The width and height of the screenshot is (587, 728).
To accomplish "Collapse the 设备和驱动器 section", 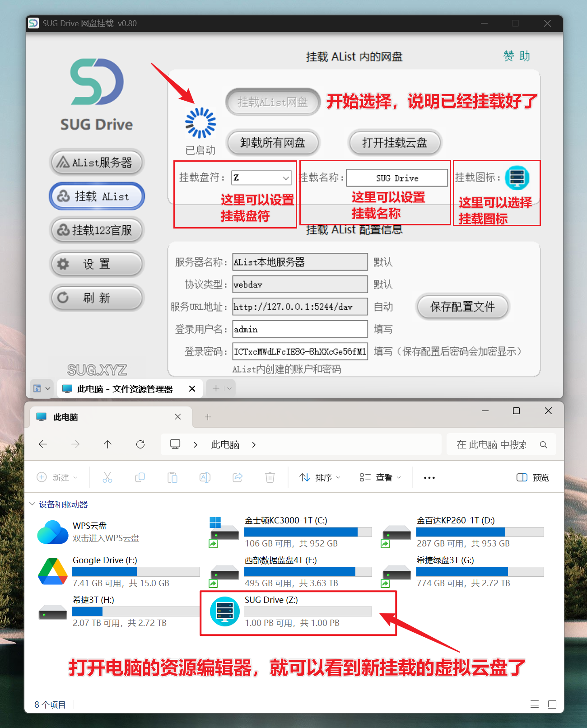I will click(x=33, y=504).
